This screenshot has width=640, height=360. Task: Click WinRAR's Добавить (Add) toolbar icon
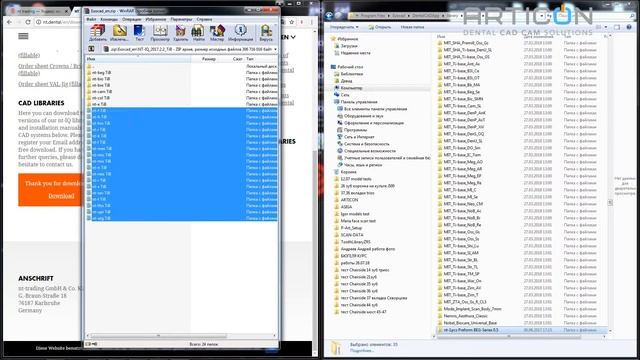[x=98, y=33]
